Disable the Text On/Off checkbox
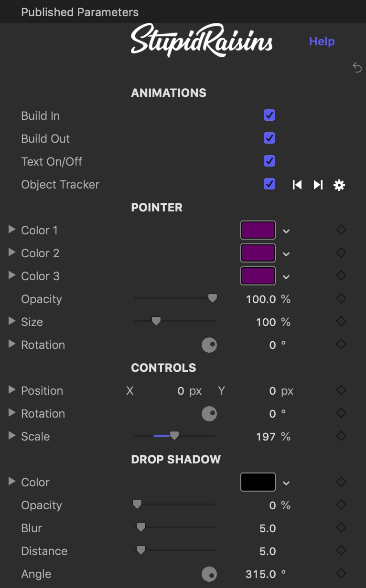 [x=269, y=161]
